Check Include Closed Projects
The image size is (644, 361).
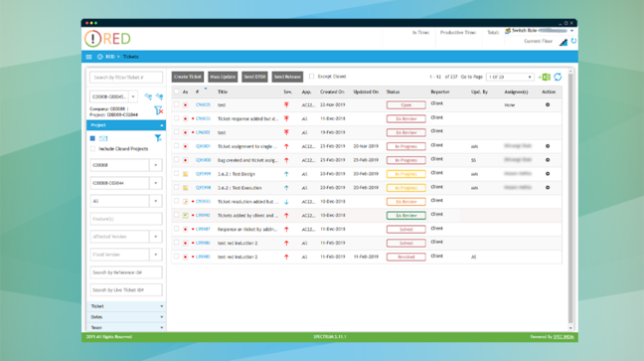92,149
